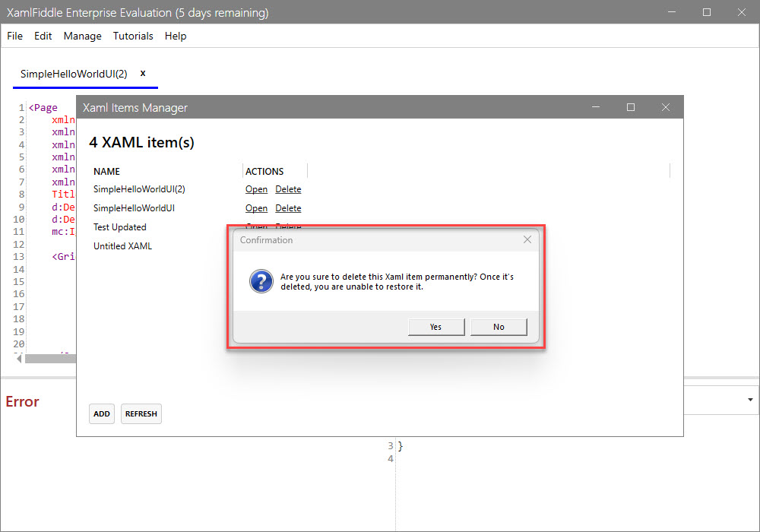Maximize the XamlFiddle main window
This screenshot has height=532, width=760.
point(707,12)
